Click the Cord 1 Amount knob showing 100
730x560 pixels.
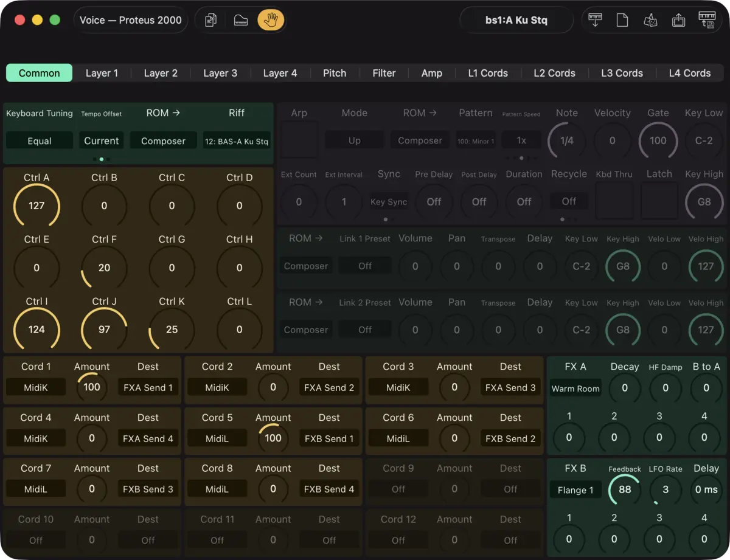click(x=92, y=387)
